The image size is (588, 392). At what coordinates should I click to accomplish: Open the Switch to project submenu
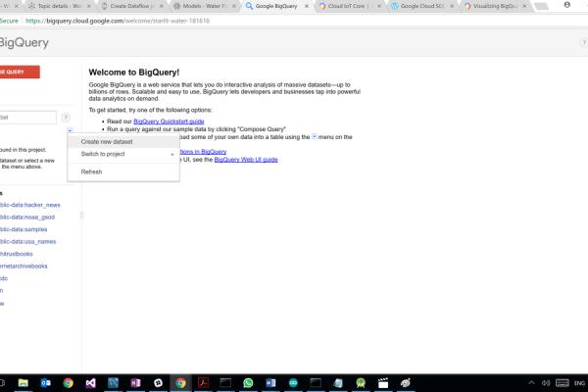click(123, 154)
